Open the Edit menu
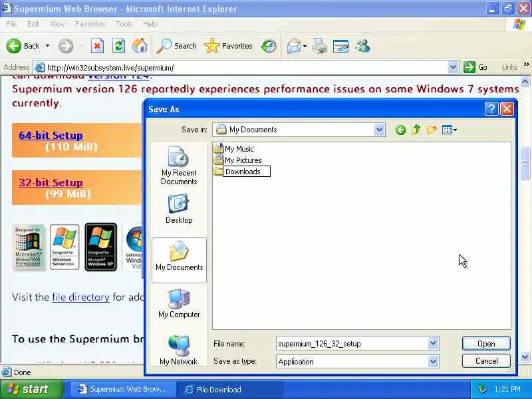 coord(33,24)
